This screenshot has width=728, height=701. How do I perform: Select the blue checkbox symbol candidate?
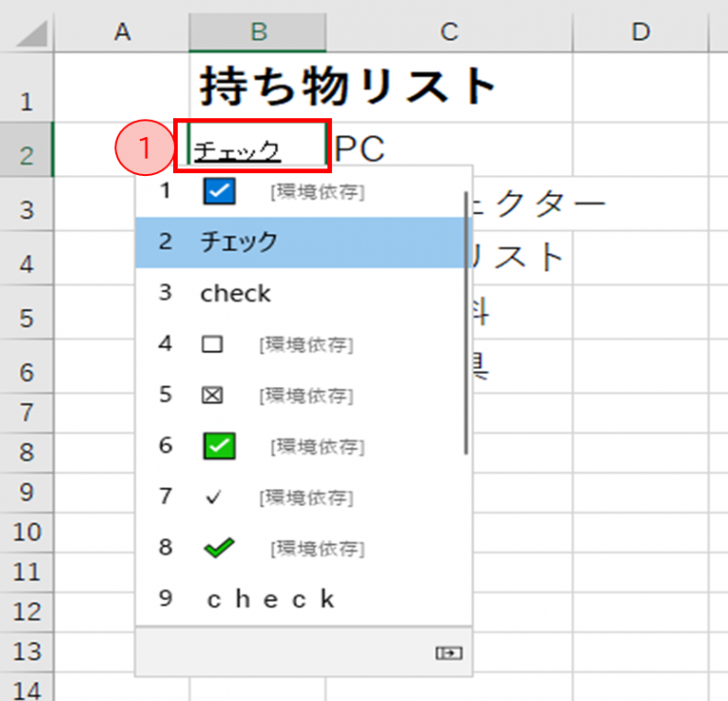[219, 192]
